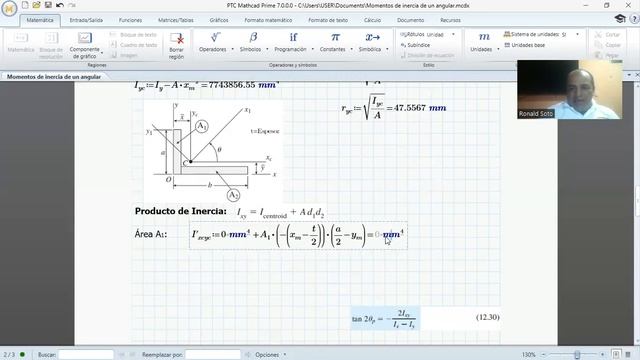
Task: Open the Operadores palette
Action: pyautogui.click(x=213, y=42)
